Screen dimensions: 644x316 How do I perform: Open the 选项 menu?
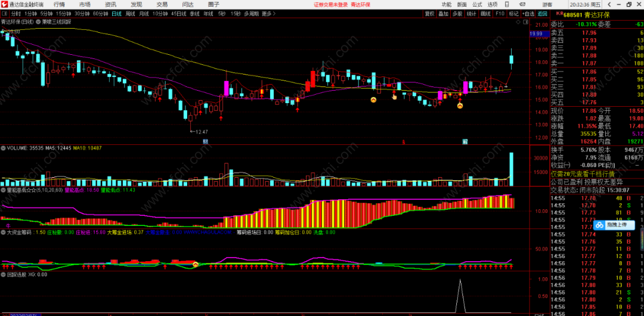click(492, 5)
